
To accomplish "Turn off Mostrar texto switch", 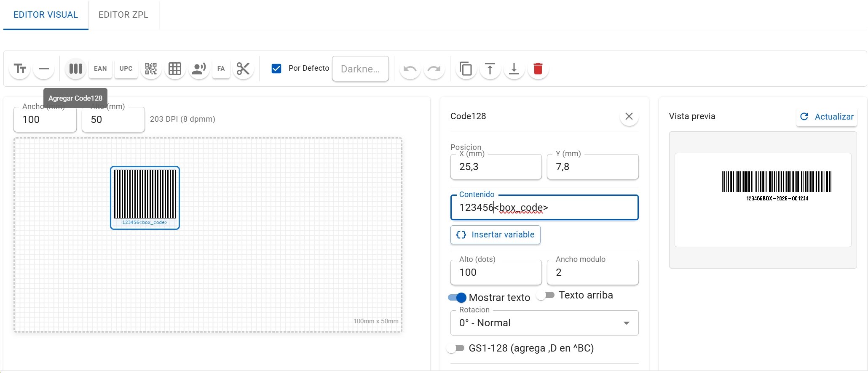I will tap(457, 298).
